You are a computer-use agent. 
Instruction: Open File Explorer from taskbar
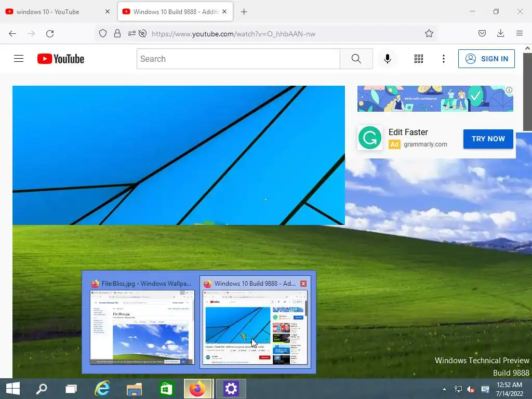134,389
